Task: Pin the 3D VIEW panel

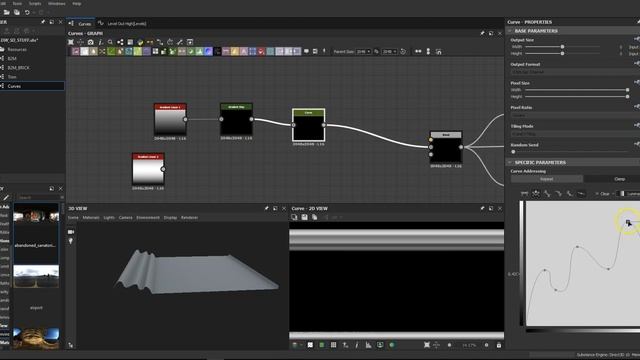Action: point(267,208)
